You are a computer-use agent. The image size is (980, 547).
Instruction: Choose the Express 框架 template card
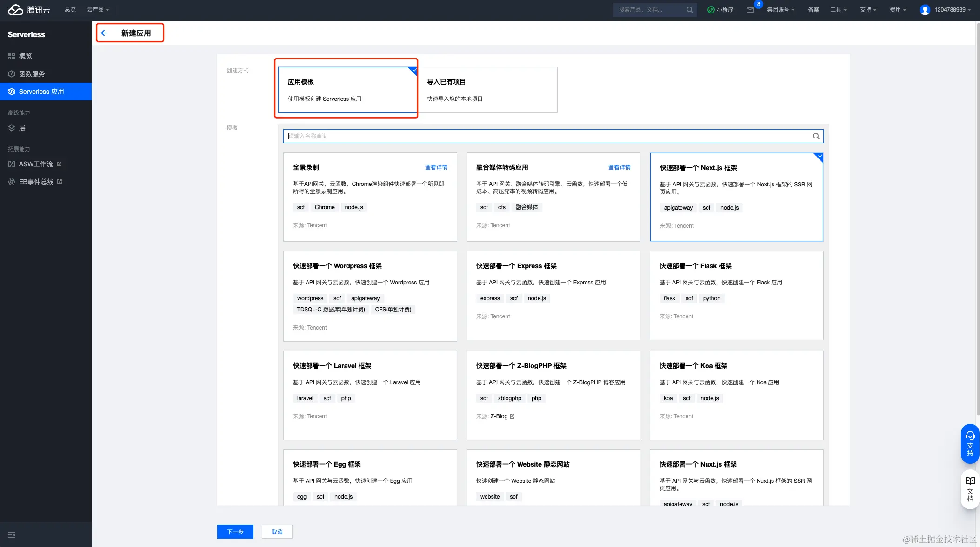pyautogui.click(x=553, y=295)
